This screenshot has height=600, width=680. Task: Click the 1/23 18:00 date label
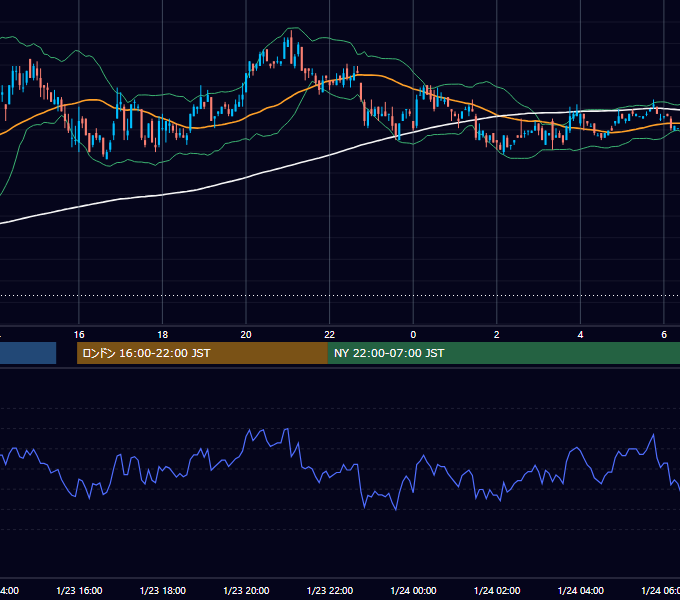[163, 591]
